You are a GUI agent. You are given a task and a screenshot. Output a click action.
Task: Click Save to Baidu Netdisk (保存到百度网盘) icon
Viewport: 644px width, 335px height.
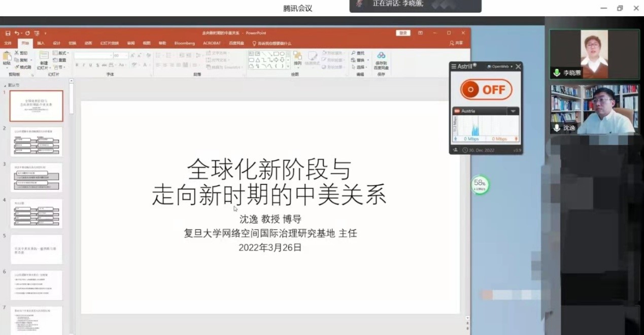coord(381,56)
